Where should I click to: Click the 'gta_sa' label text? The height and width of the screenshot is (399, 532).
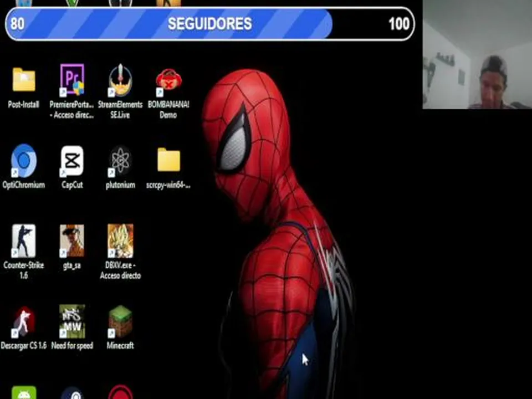(72, 265)
